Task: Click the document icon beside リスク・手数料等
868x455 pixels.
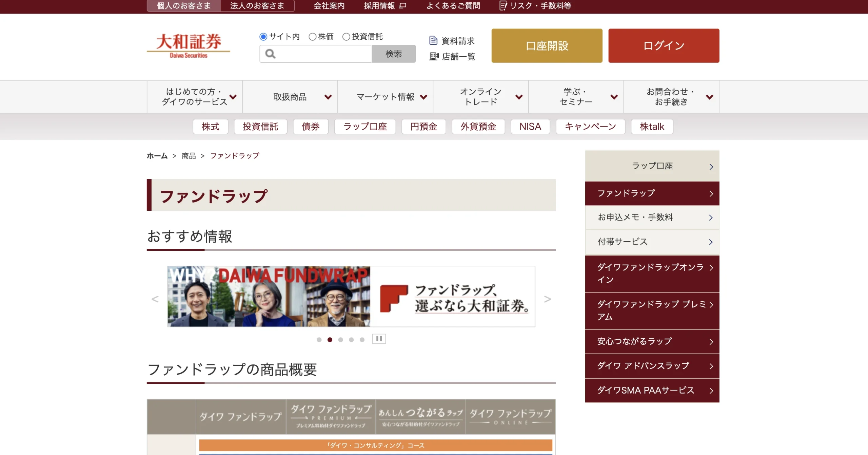Action: pyautogui.click(x=503, y=6)
